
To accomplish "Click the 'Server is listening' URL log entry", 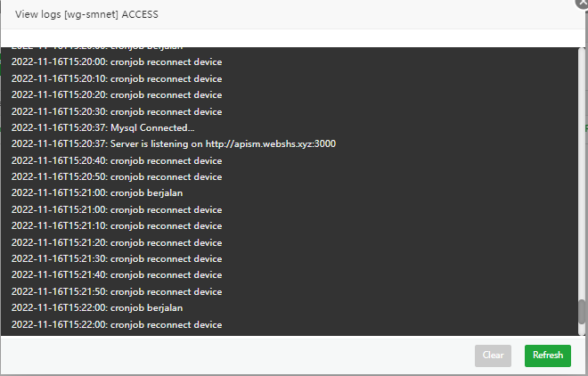I will point(173,143).
